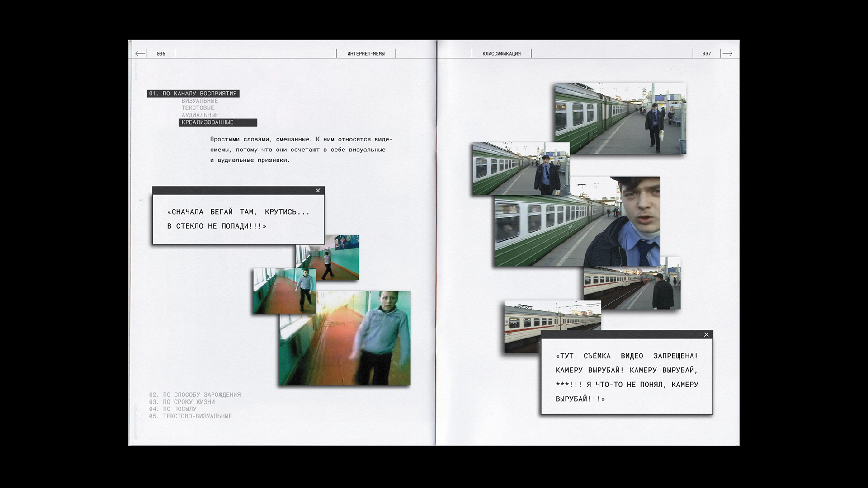
Task: Open the ИНТЕРНЕТ-МЕМЫ header tab
Action: [x=366, y=54]
